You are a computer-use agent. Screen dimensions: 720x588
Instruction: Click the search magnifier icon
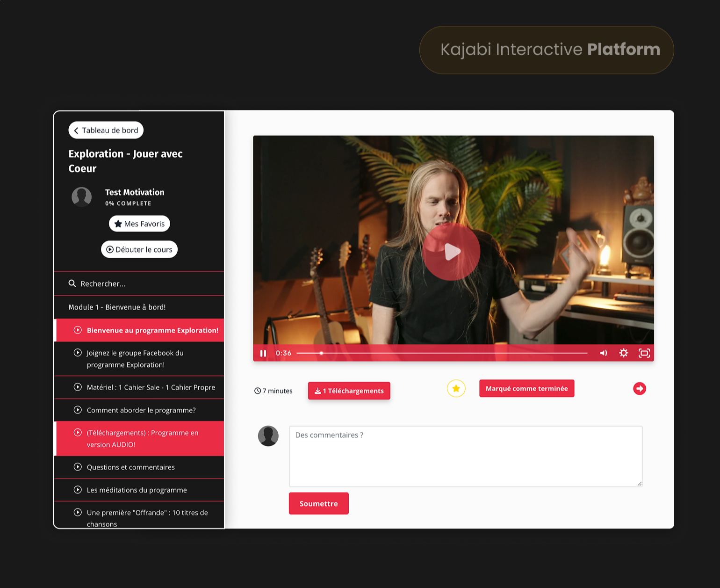tap(72, 283)
